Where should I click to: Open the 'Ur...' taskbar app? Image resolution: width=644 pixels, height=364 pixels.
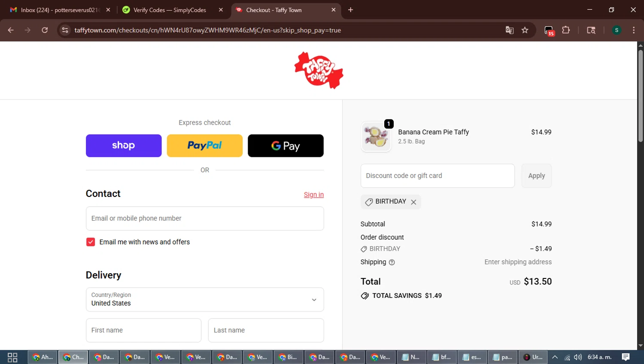click(x=533, y=357)
